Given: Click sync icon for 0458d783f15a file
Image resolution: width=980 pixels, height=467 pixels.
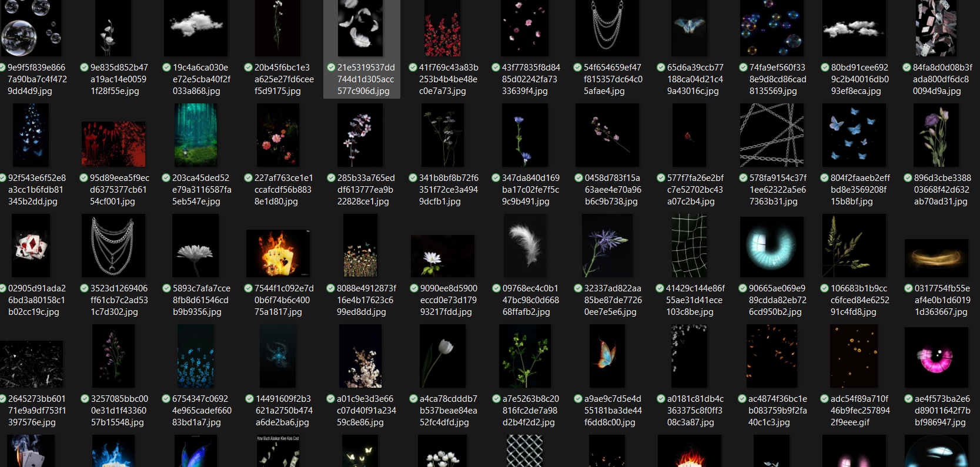Looking at the screenshot, I should [579, 178].
